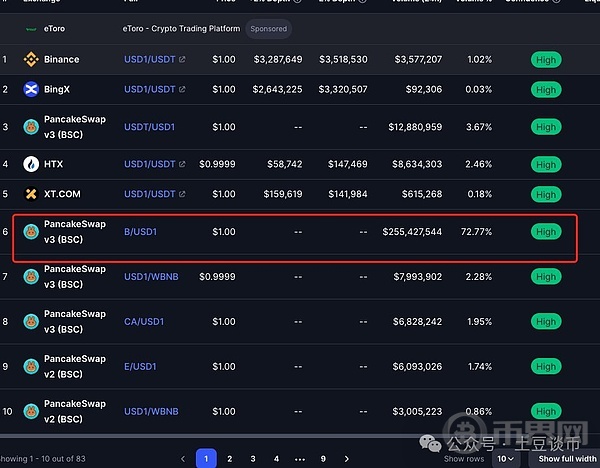Click the $7,993,902 volume value

click(418, 277)
